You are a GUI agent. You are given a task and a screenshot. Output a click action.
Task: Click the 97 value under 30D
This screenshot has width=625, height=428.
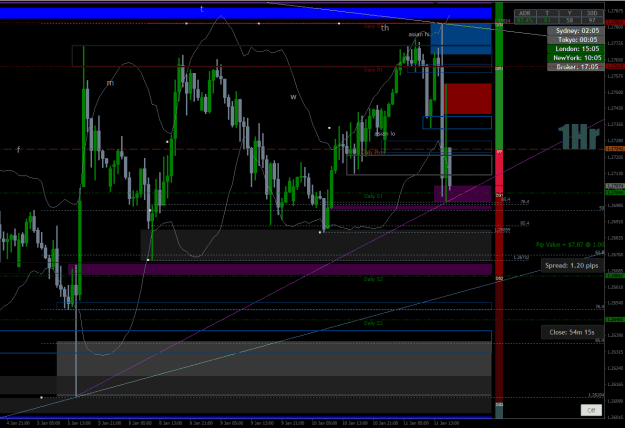592,20
